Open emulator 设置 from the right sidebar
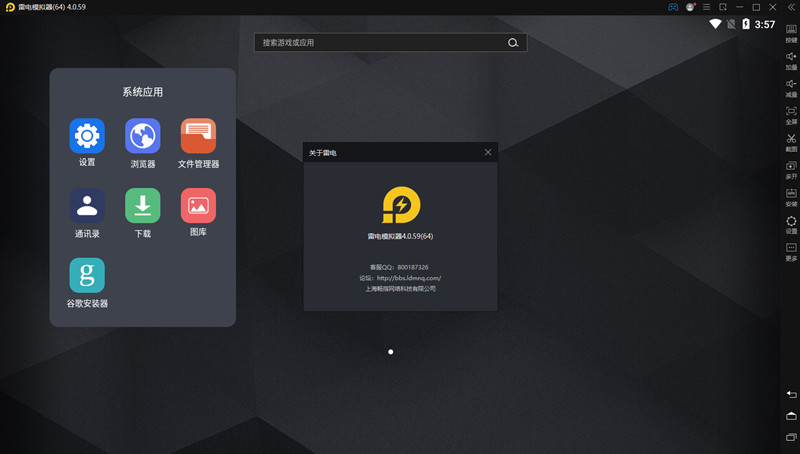The height and width of the screenshot is (454, 800). tap(791, 224)
